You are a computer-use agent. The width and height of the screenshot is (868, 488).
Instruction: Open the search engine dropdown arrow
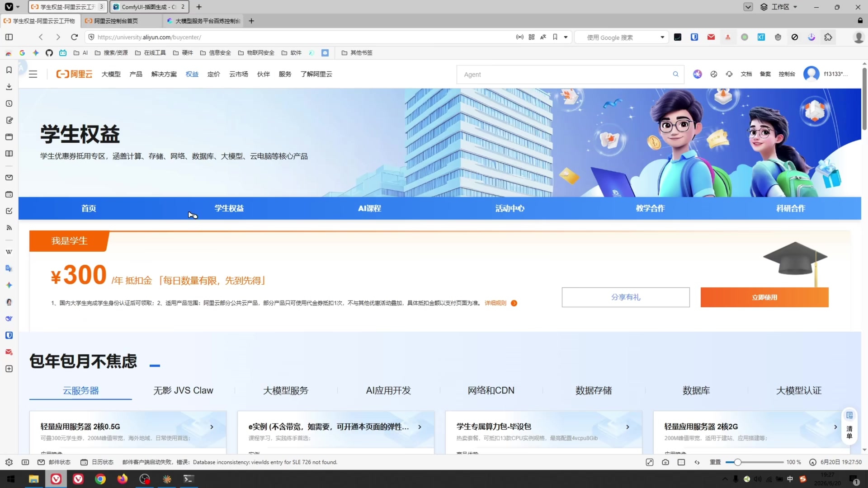pos(662,37)
